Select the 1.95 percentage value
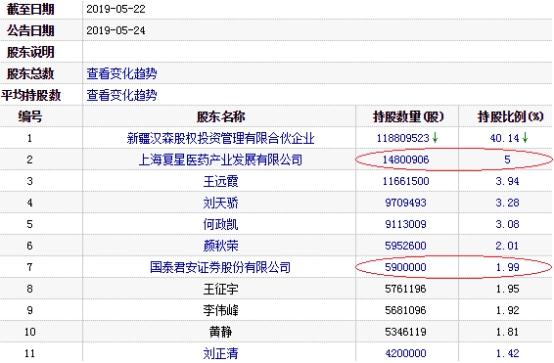Image resolution: width=554 pixels, height=363 pixels. pyautogui.click(x=507, y=289)
